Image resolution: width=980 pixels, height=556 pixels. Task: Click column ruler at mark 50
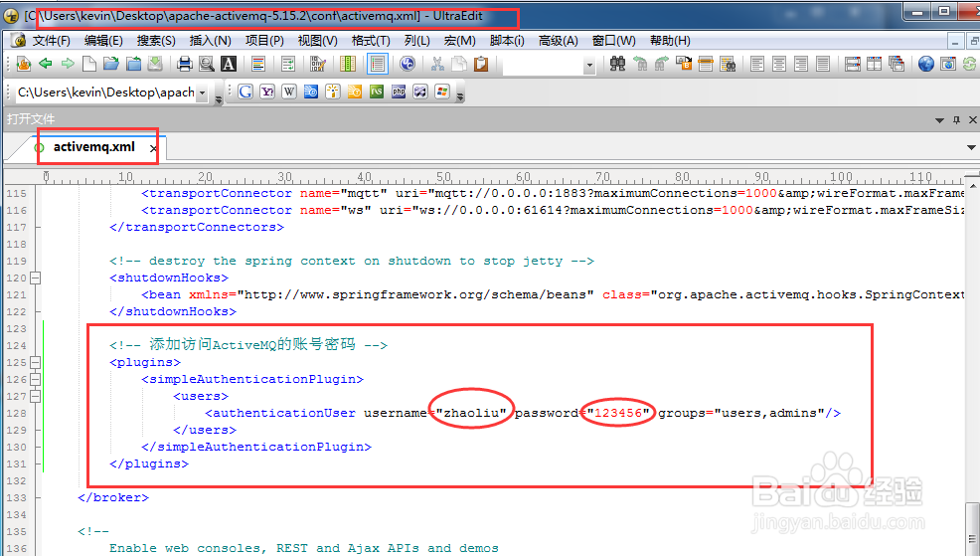(443, 177)
